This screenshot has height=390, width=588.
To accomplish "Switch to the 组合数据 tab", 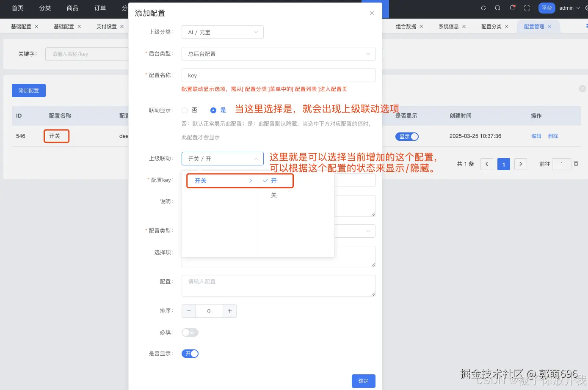I will pos(406,26).
